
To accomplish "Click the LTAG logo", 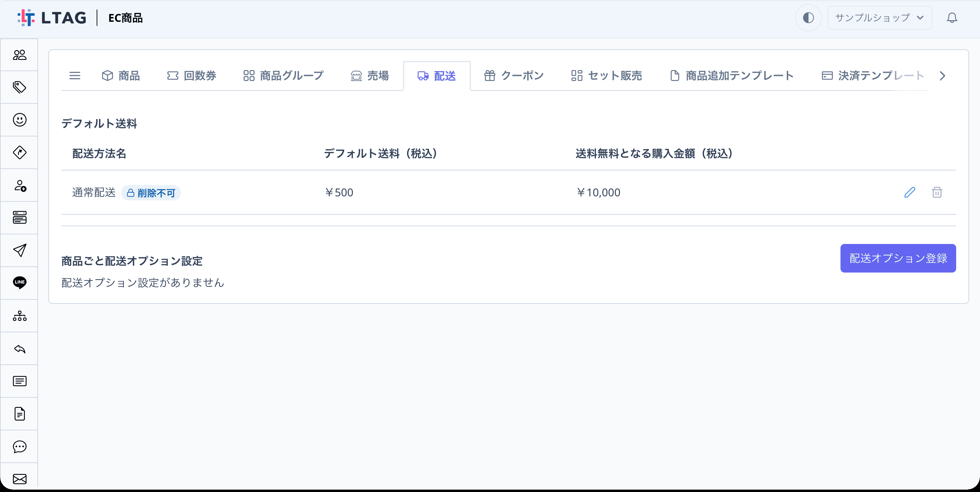I will [x=52, y=18].
